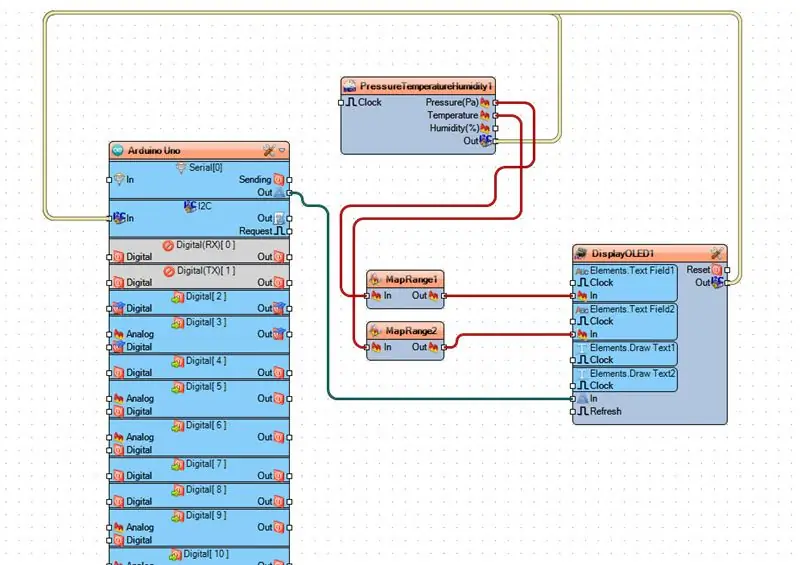This screenshot has height=565, width=800.
Task: Click the DisplayOLED1 main In pin
Action: [573, 399]
